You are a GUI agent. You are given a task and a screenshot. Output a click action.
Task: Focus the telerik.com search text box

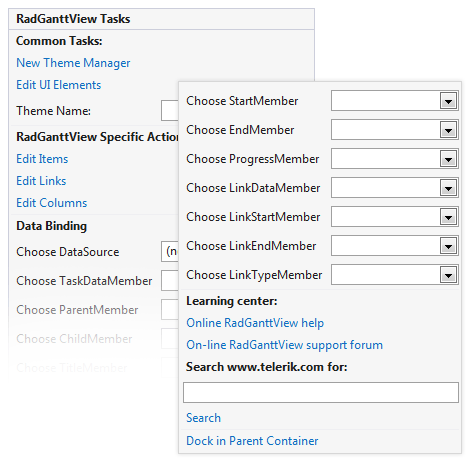[321, 393]
